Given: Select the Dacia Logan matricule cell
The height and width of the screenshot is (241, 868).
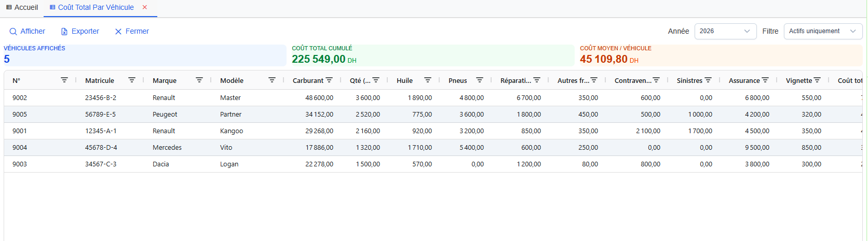Looking at the screenshot, I should tap(101, 164).
